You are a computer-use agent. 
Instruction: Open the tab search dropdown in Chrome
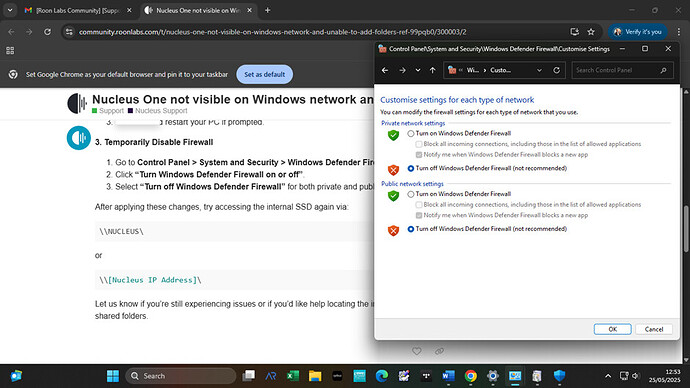tap(10, 10)
